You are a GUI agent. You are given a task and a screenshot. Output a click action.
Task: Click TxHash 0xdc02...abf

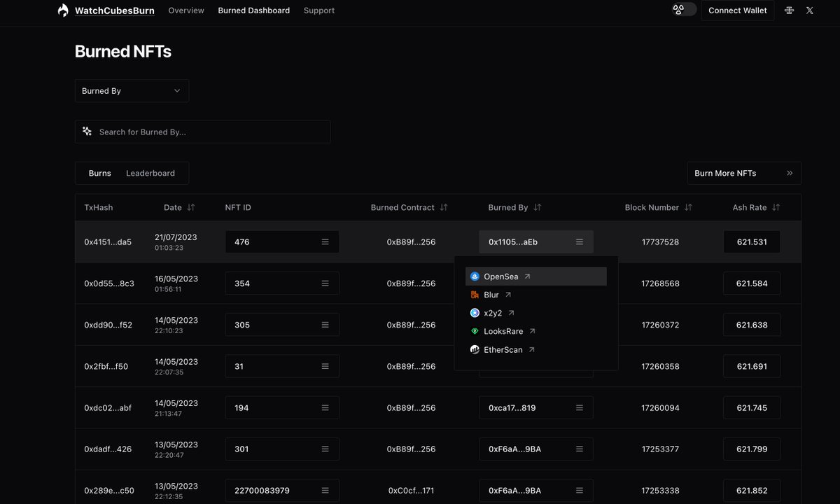point(108,408)
